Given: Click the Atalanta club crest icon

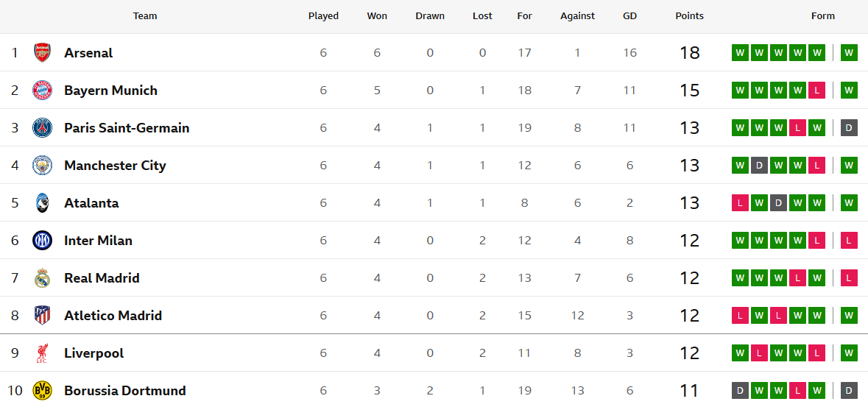Looking at the screenshot, I should coord(42,202).
